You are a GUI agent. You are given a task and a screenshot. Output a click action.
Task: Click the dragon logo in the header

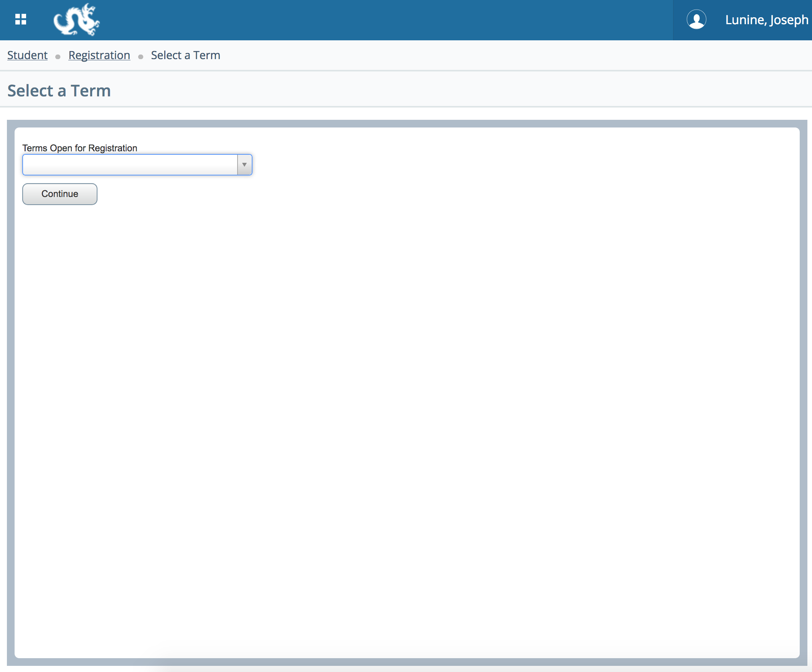point(76,20)
